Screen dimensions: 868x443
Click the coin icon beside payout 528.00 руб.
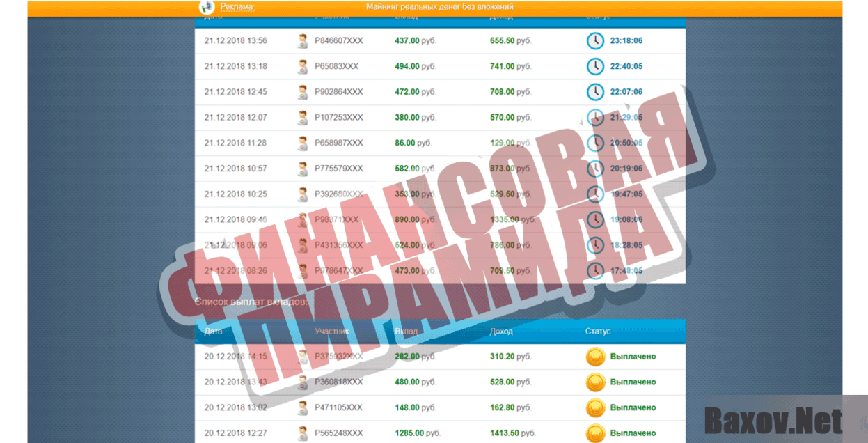click(x=594, y=382)
